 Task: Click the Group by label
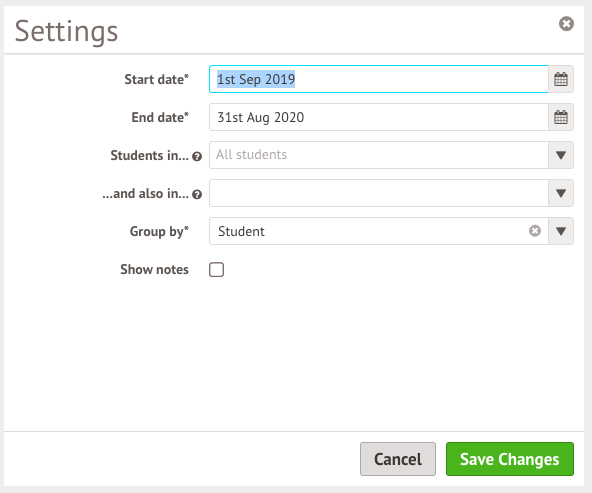159,231
